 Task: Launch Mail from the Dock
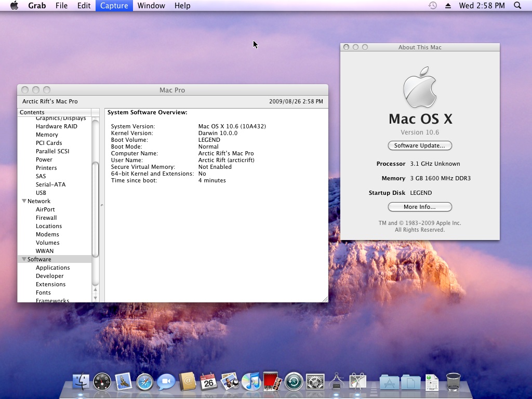pos(123,382)
